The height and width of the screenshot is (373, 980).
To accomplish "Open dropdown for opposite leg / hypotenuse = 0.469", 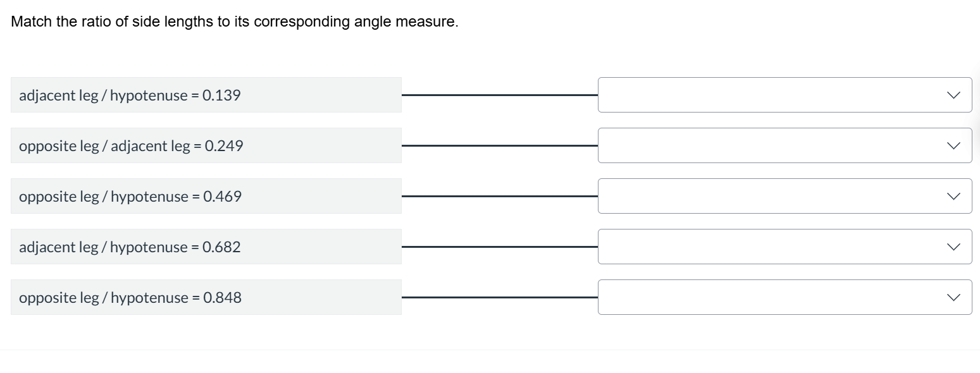I will [x=785, y=196].
